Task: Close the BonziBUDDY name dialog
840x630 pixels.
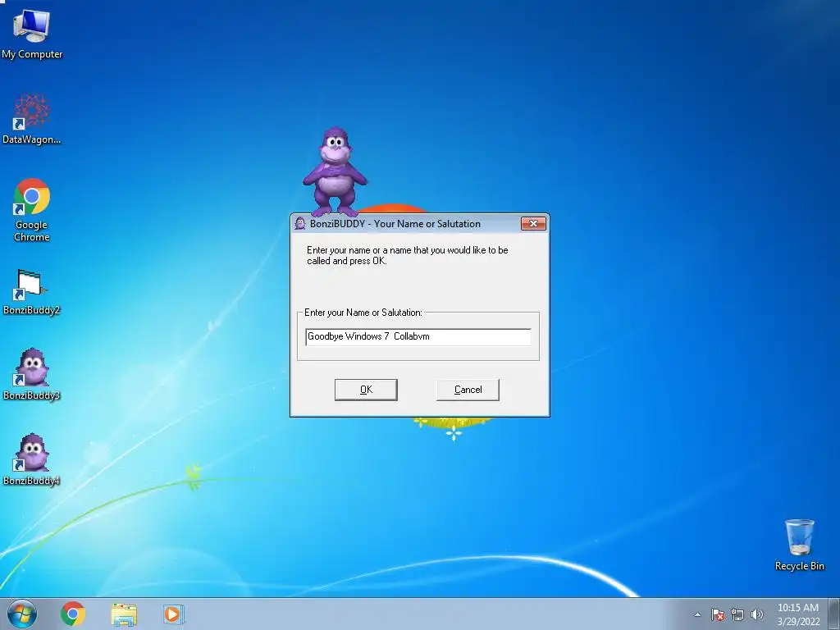Action: (x=533, y=223)
